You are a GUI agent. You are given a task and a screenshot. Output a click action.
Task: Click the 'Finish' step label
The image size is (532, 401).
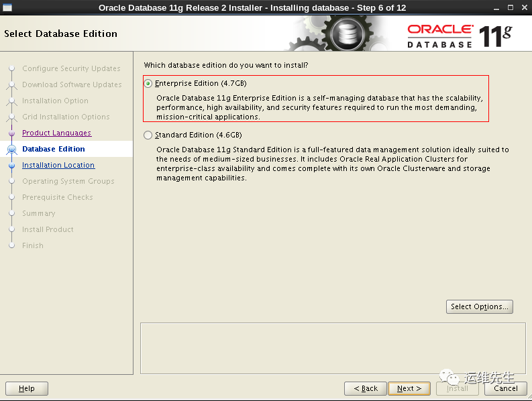click(33, 245)
